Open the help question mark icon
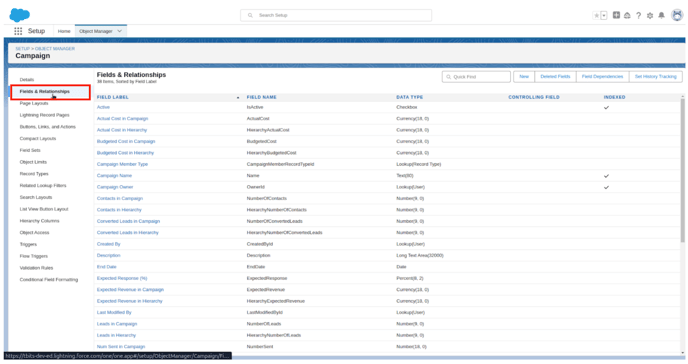 (x=638, y=15)
